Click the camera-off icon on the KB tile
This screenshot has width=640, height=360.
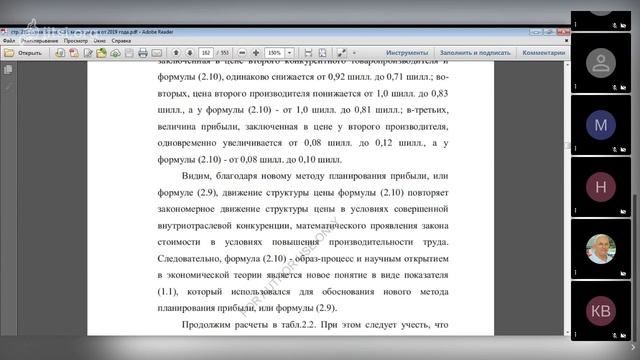(x=623, y=335)
